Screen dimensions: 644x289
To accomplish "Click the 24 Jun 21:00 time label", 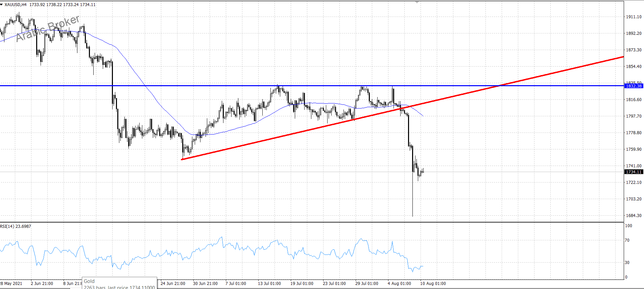I will coord(173,284).
